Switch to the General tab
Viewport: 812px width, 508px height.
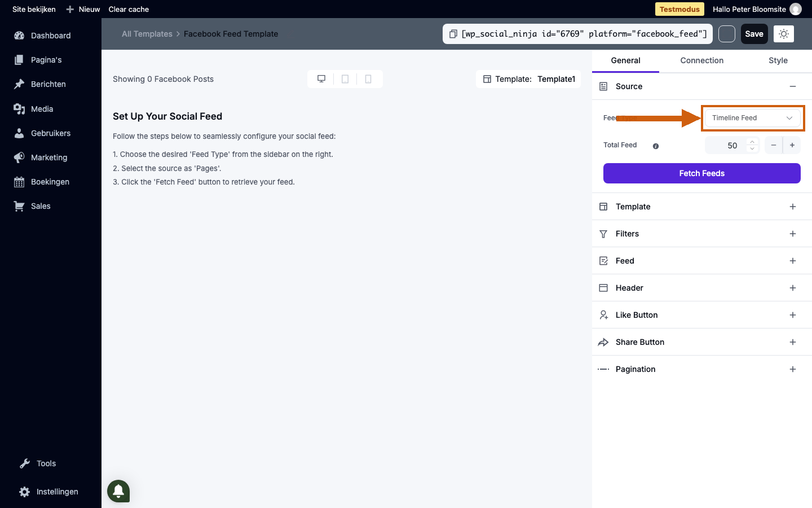[x=625, y=60]
